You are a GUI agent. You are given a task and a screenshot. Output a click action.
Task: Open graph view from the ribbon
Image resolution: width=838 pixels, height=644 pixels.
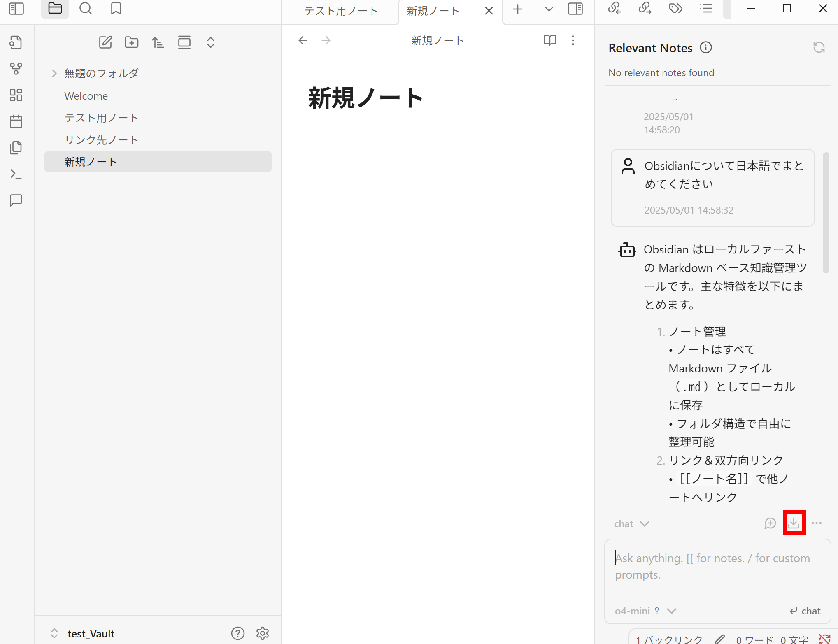pyautogui.click(x=16, y=69)
